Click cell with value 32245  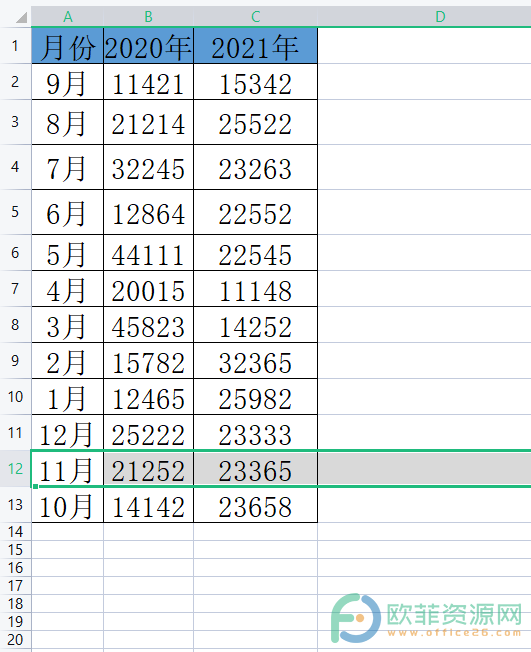(148, 167)
